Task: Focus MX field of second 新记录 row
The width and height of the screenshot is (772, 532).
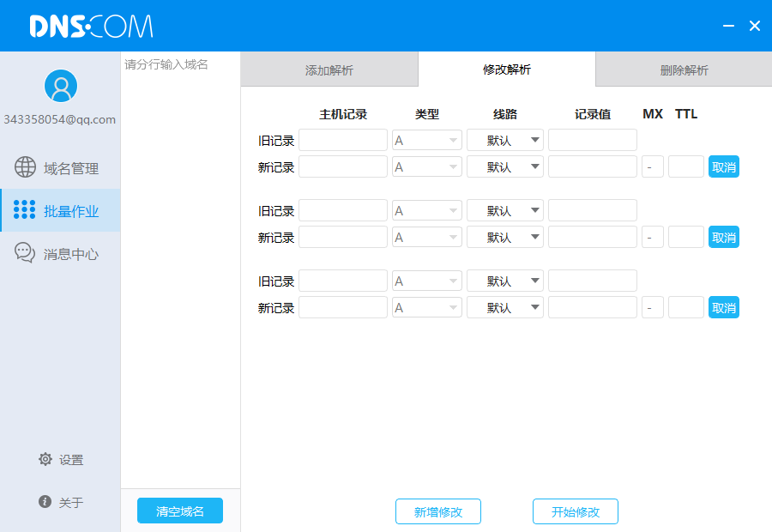Action: pyautogui.click(x=653, y=238)
